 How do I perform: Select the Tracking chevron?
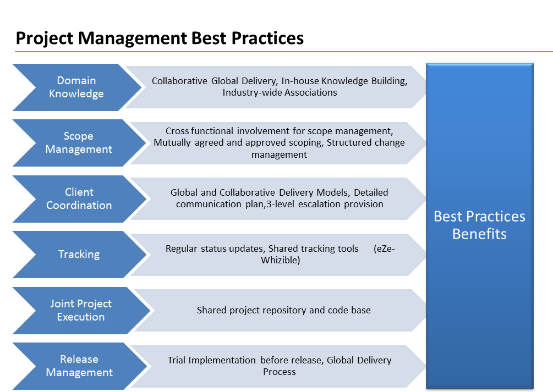[x=79, y=254]
